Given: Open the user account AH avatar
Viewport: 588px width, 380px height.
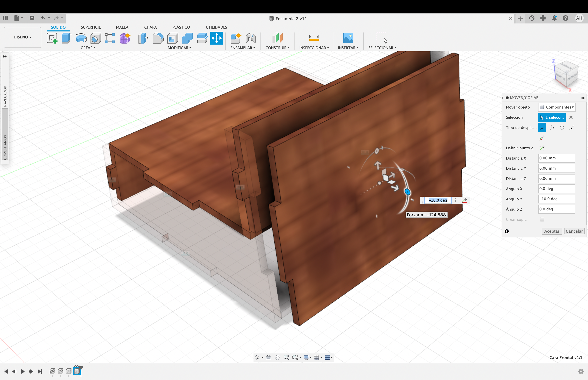Looking at the screenshot, I should (579, 18).
